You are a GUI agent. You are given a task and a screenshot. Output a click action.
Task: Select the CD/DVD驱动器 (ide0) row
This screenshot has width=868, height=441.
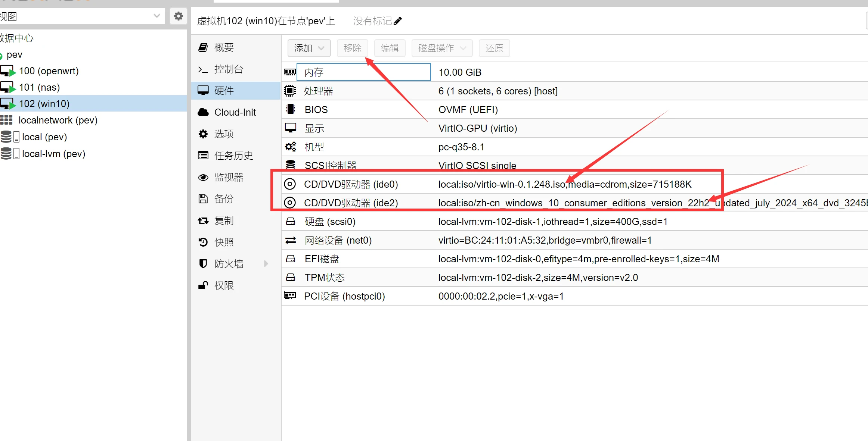click(575, 184)
